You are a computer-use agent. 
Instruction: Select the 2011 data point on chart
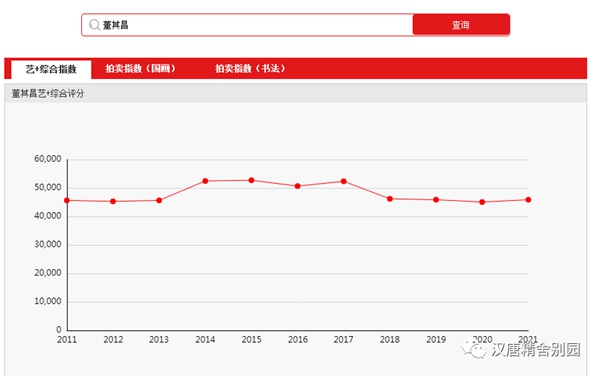point(67,200)
